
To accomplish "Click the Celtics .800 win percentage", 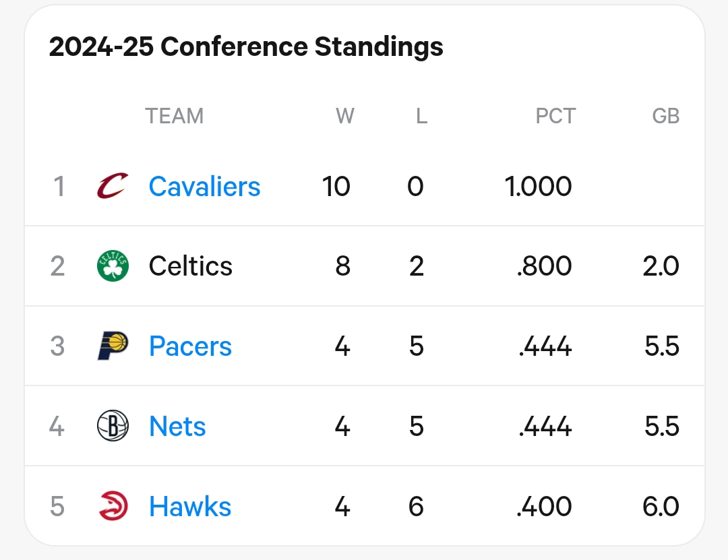I will point(544,267).
